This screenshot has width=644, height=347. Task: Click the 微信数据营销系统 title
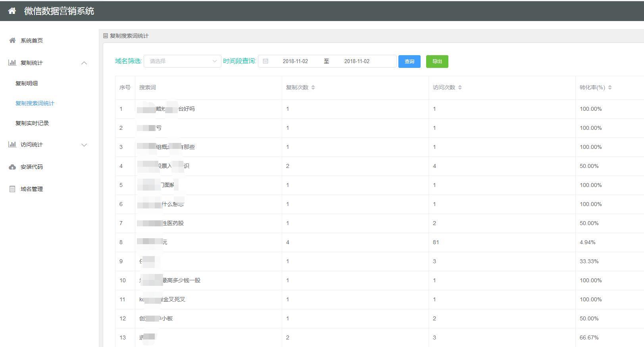59,11
